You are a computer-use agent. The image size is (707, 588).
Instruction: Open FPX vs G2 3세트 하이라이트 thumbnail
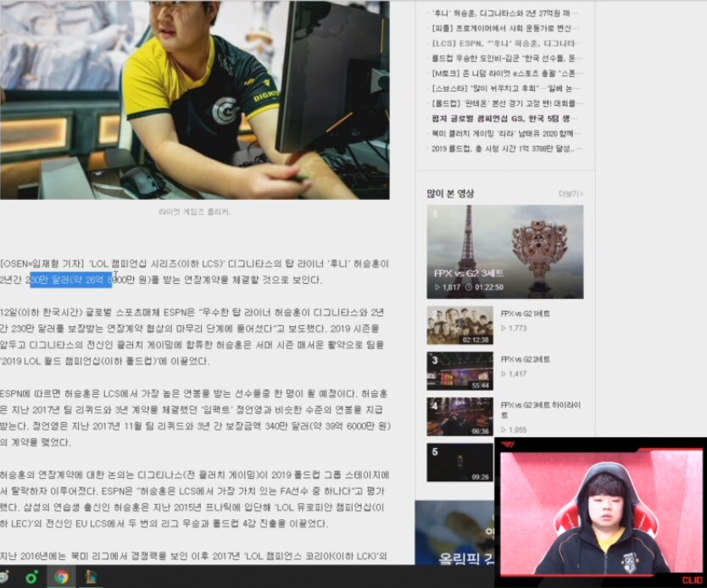(x=459, y=417)
